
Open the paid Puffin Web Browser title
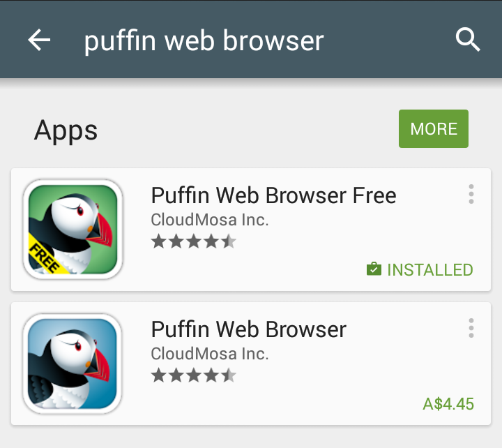coord(248,329)
